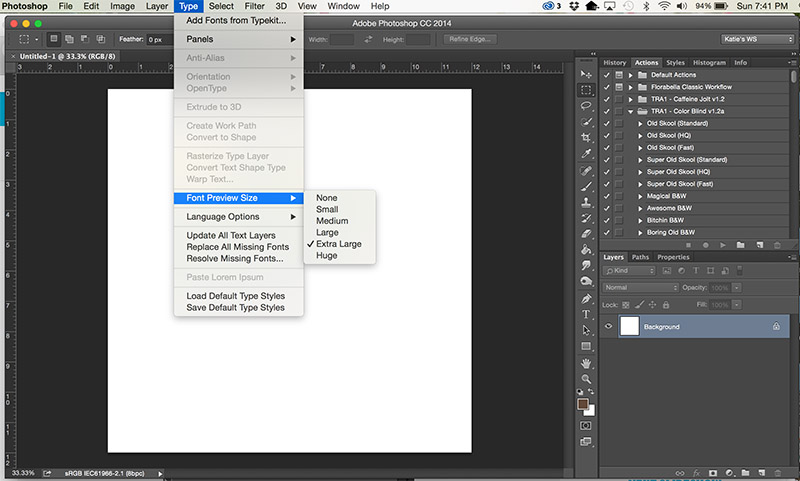Select the Path Selection tool
The image size is (800, 481).
(x=586, y=331)
